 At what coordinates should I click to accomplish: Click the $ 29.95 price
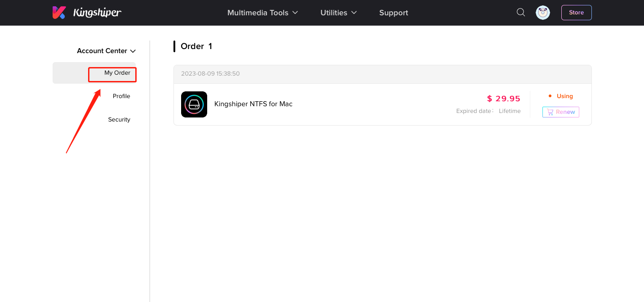coord(504,99)
